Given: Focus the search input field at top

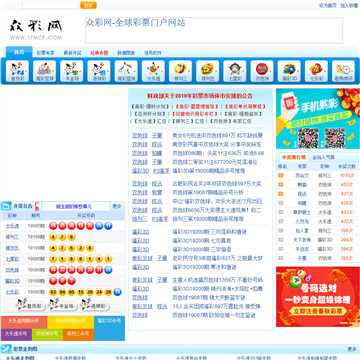Looking at the screenshot, I should (50, 5).
